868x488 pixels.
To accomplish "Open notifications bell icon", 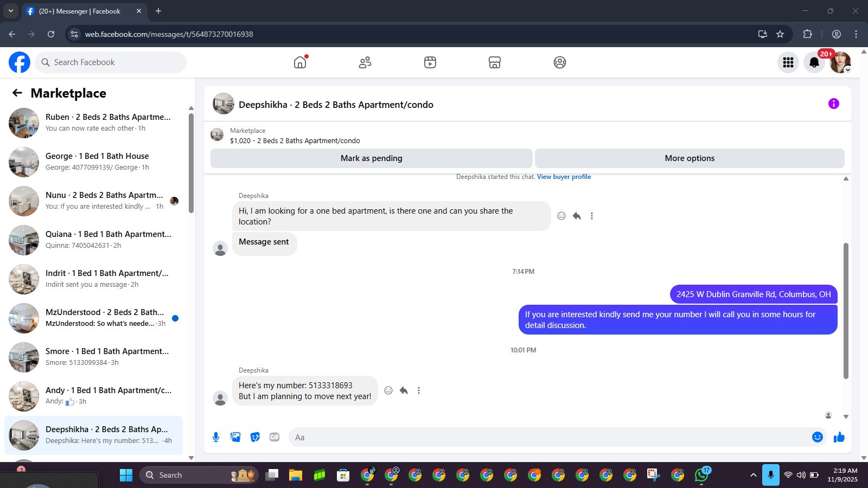I will point(814,62).
